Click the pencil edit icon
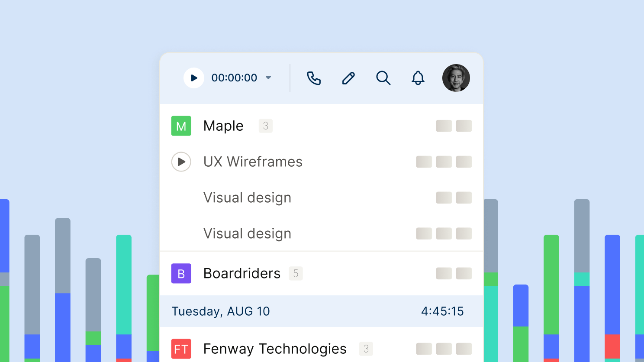The height and width of the screenshot is (362, 644). pos(348,78)
